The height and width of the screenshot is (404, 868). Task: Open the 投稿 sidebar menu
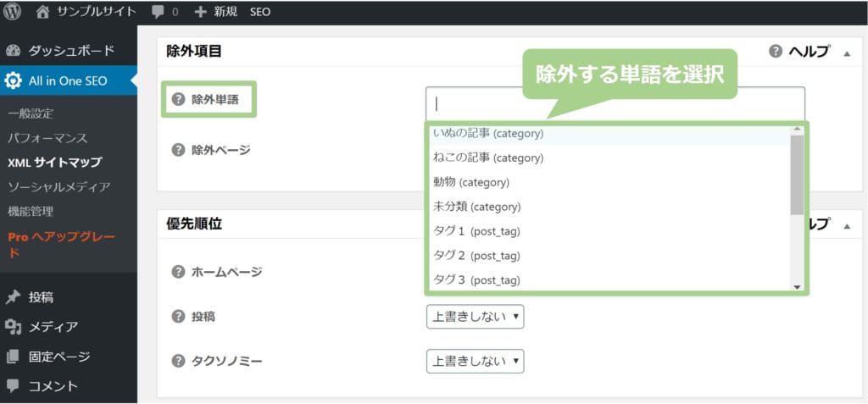[69, 297]
